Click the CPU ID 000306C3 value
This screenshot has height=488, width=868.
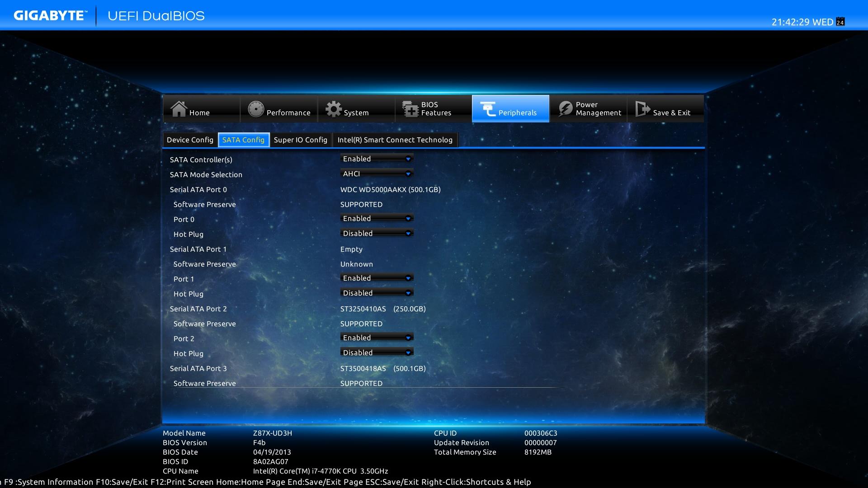click(x=541, y=433)
